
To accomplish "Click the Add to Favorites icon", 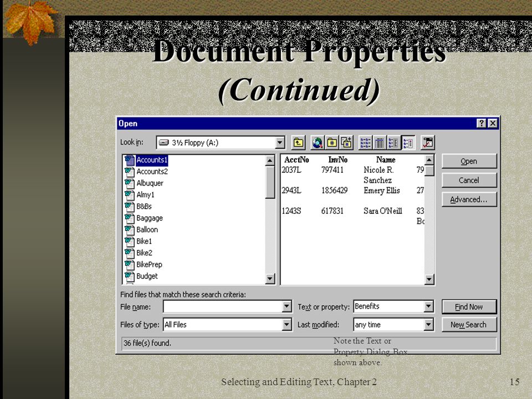I will point(346,142).
